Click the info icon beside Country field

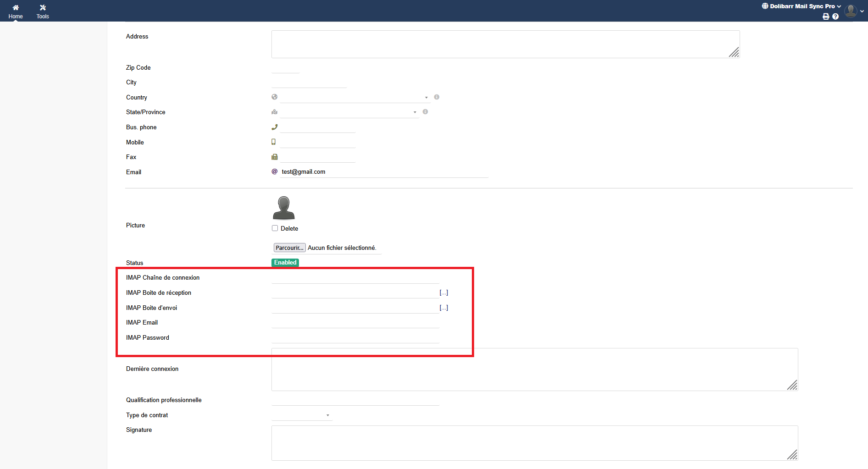[437, 97]
